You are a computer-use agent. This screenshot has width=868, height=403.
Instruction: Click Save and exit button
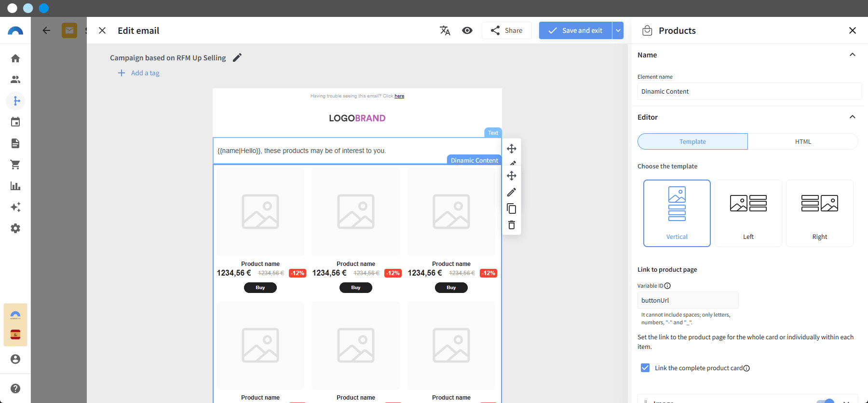(x=575, y=30)
